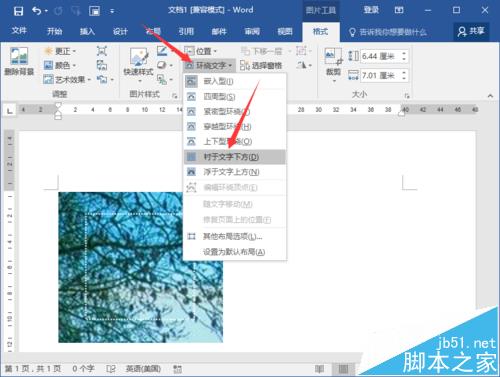This screenshot has width=500, height=377.
Task: Click language 英语(美国) in status bar
Action: [143, 369]
